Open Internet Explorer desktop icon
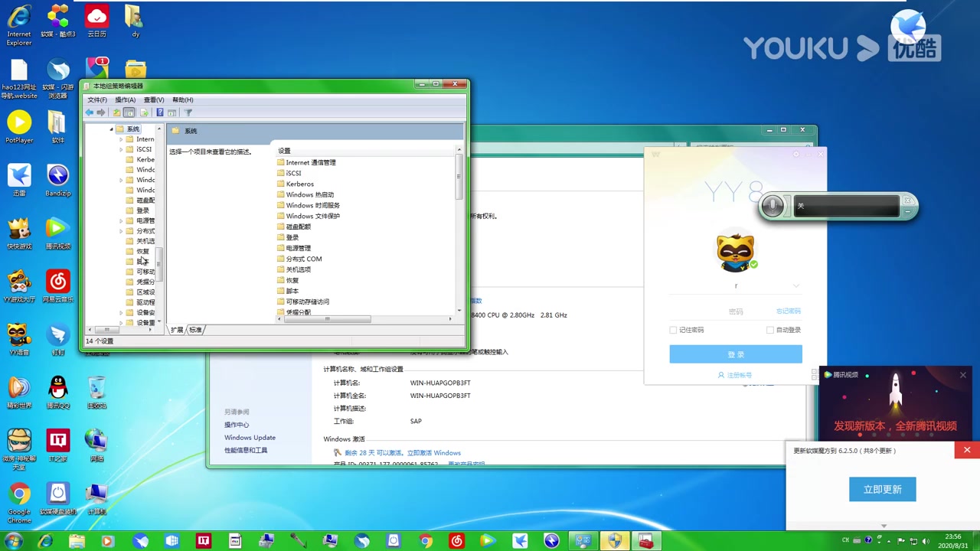The height and width of the screenshot is (551, 980). point(19,24)
